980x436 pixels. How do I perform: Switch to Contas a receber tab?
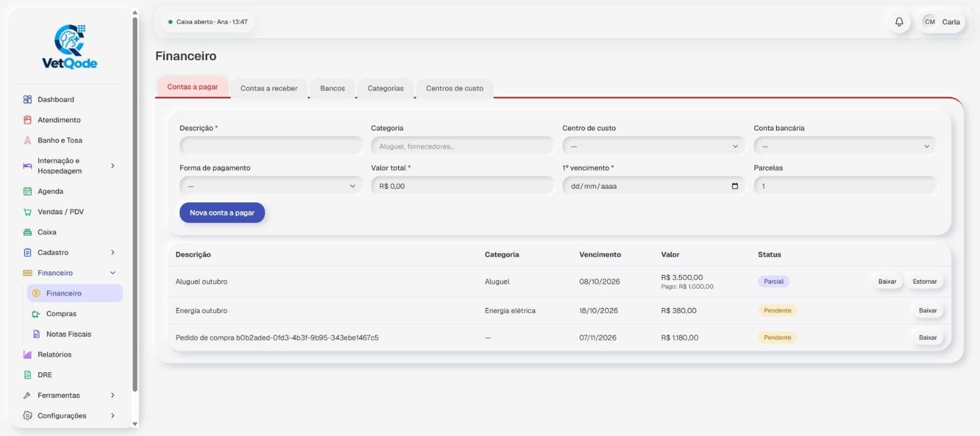(269, 88)
